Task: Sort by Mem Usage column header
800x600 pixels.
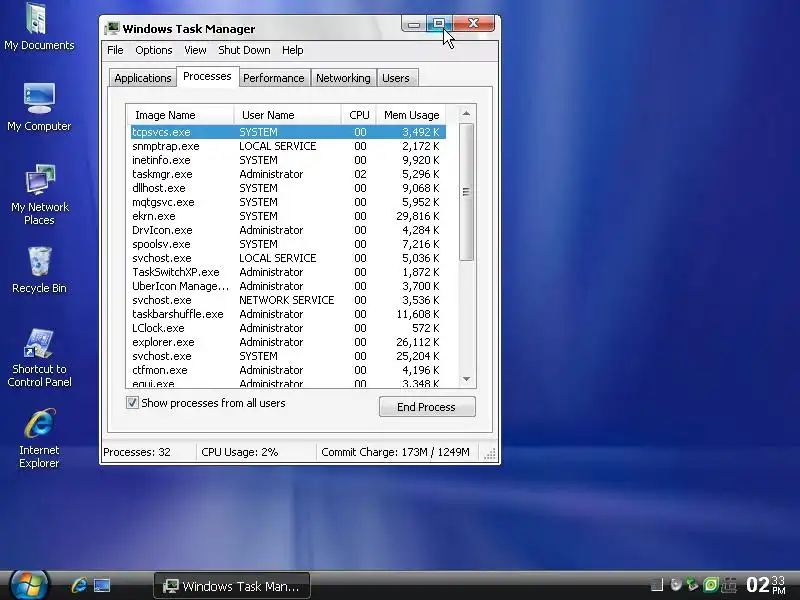Action: point(411,115)
